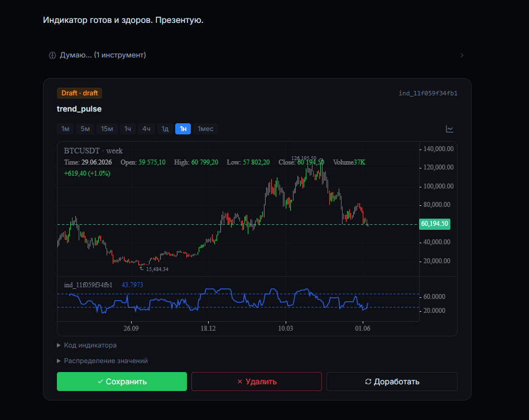Click the Volume 37K readout
This screenshot has width=529, height=420.
[349, 162]
